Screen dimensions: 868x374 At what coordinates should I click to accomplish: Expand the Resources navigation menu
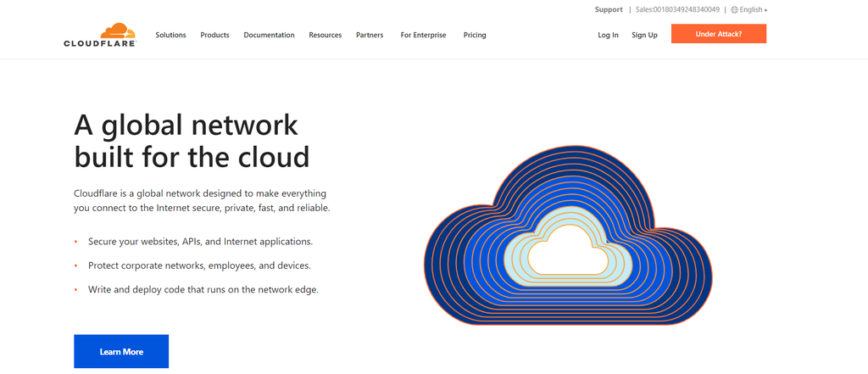point(325,36)
